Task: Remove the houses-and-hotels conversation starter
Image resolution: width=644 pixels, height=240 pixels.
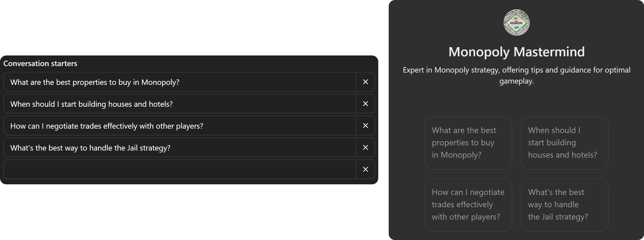Action: point(365,104)
